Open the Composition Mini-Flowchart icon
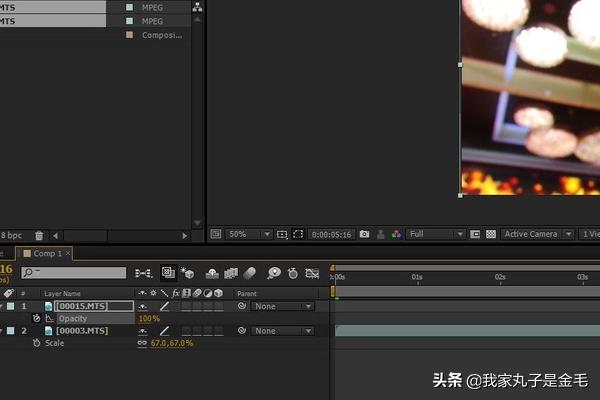The width and height of the screenshot is (600, 400). tap(143, 273)
